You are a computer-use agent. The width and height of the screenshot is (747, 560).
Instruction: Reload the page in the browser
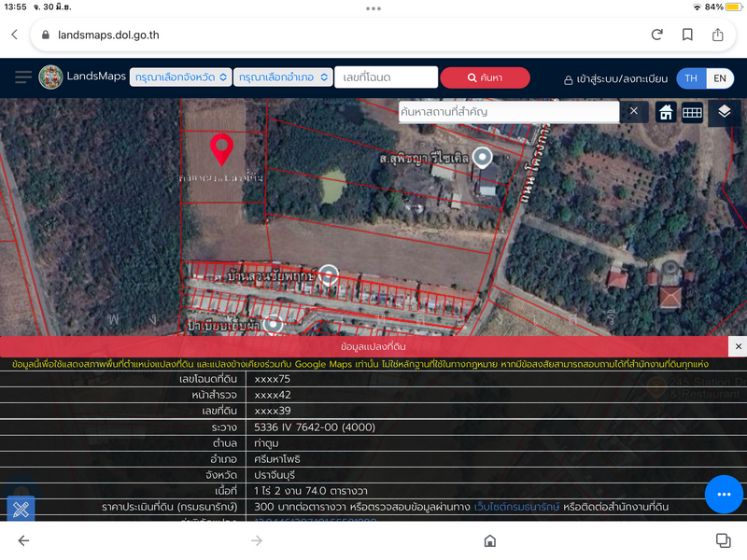point(657,35)
